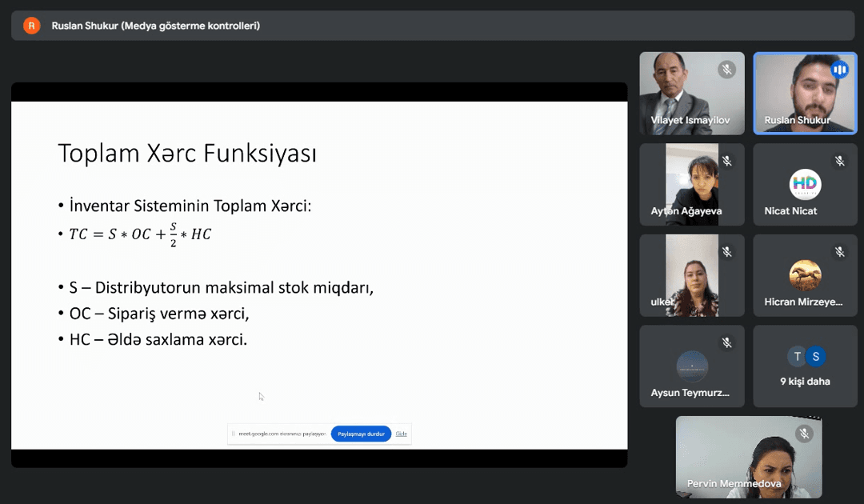Screen dimensions: 864x504
Task: Click the S avatar in the overflow tile
Action: pos(815,356)
